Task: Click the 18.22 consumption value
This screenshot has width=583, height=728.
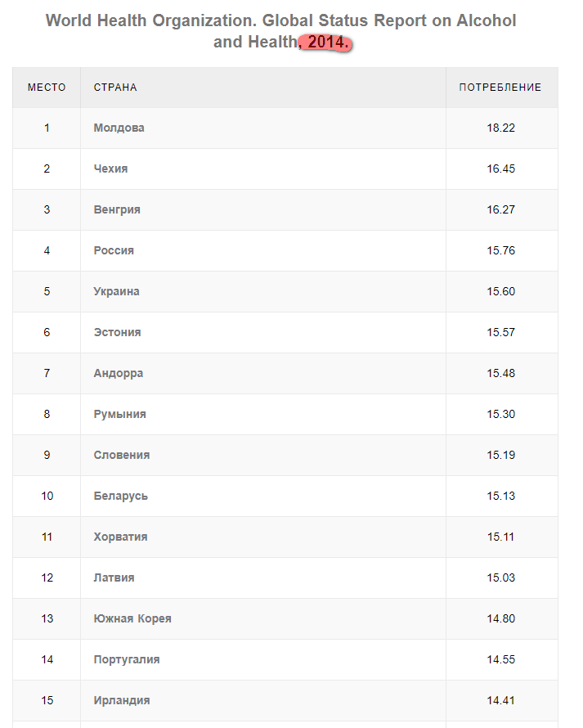Action: point(501,128)
